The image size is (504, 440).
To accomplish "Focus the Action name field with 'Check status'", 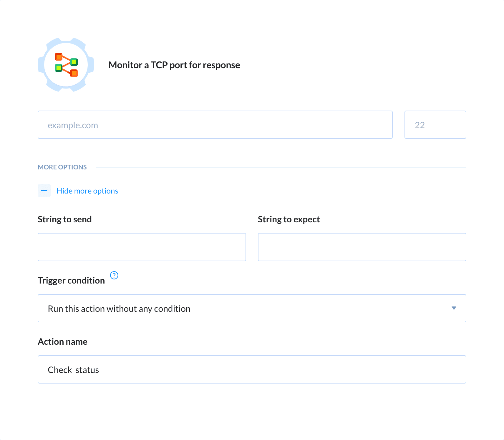I will (251, 369).
